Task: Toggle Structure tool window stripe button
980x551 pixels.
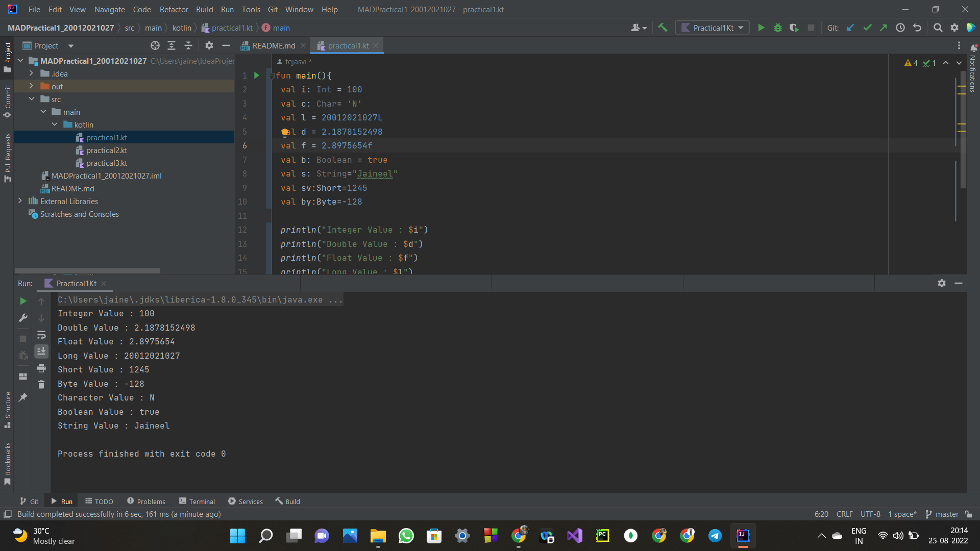Action: point(8,410)
